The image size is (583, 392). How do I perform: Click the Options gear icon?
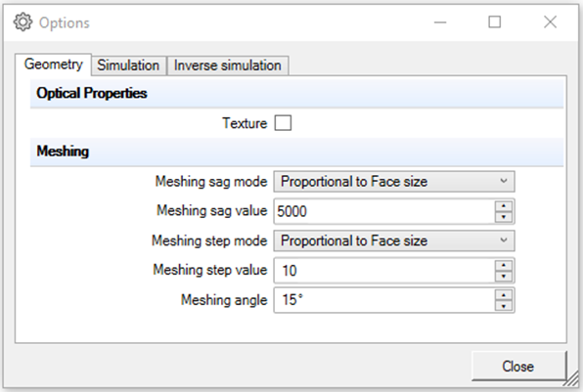(22, 22)
